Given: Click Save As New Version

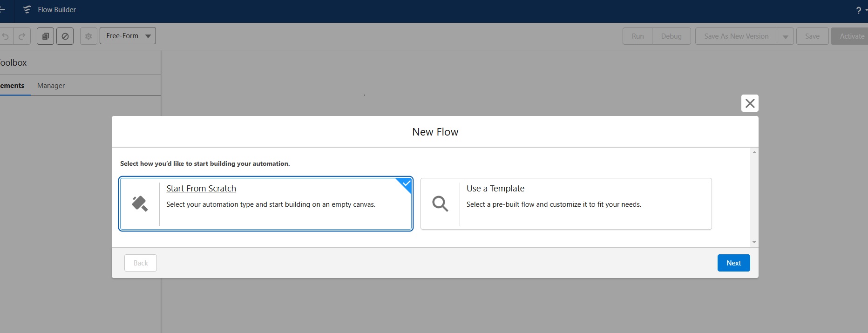Looking at the screenshot, I should pyautogui.click(x=736, y=36).
